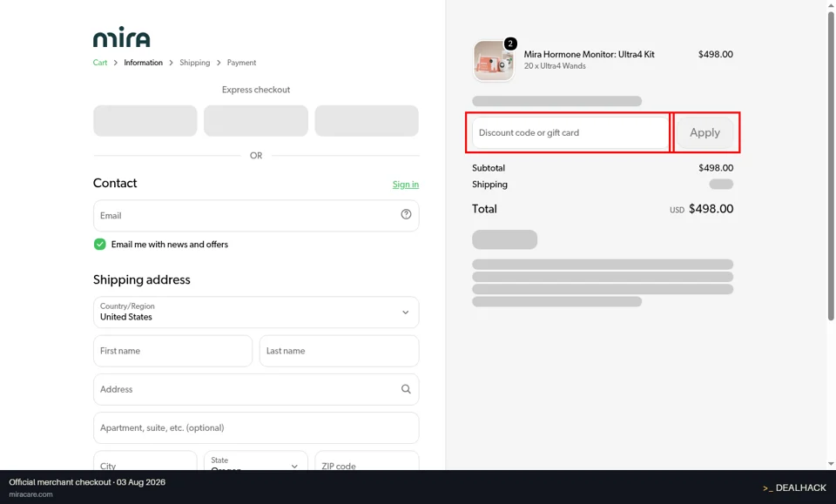Open the Country/Region dropdown

pyautogui.click(x=256, y=312)
